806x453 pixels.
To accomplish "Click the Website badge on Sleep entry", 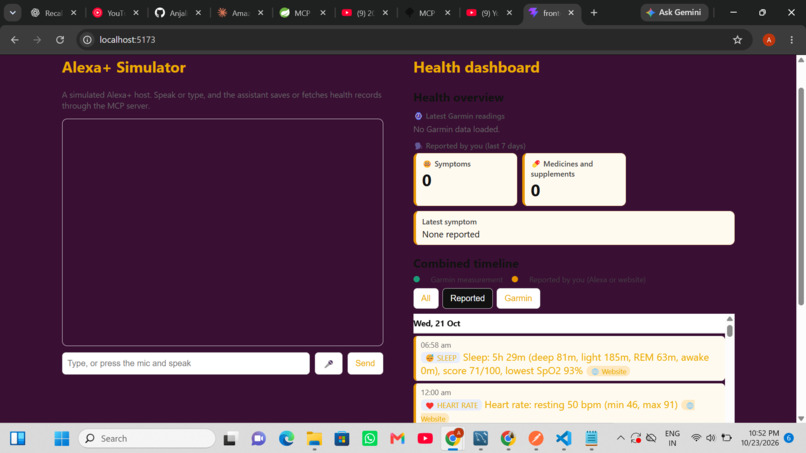I will pos(609,371).
